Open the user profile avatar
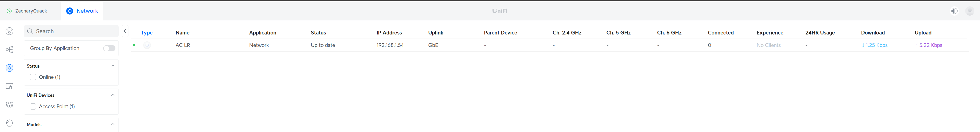Screen dimensions: 980x132 (969, 11)
